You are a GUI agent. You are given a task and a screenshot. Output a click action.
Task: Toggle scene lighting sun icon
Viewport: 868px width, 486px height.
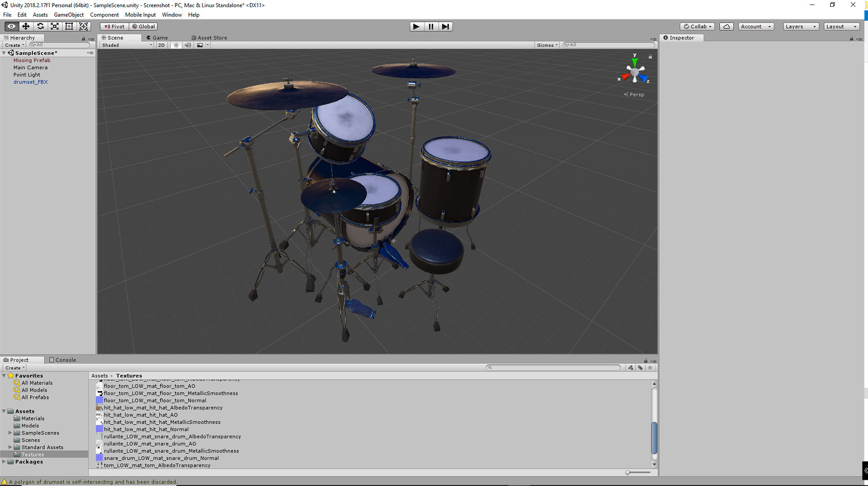click(176, 45)
